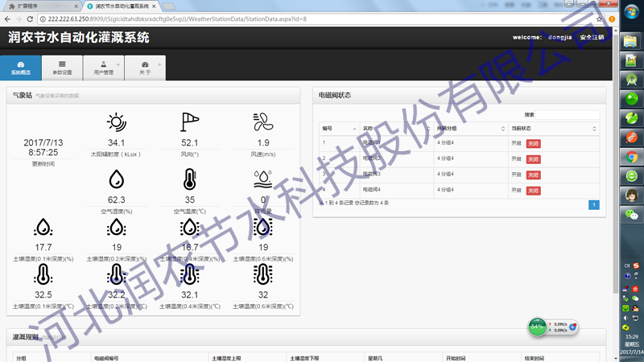Viewport: 644px width, 362px height.
Task: Open Chrome from the Windows taskbar
Action: point(632,157)
